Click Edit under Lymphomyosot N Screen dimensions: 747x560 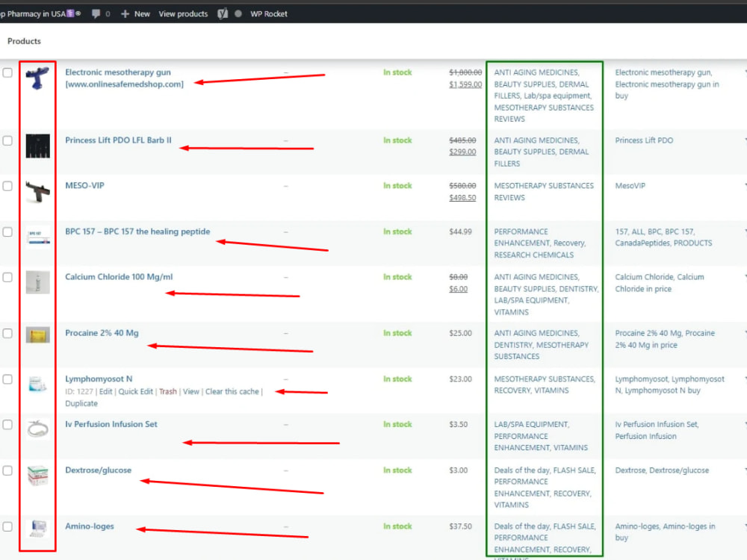[x=105, y=391]
